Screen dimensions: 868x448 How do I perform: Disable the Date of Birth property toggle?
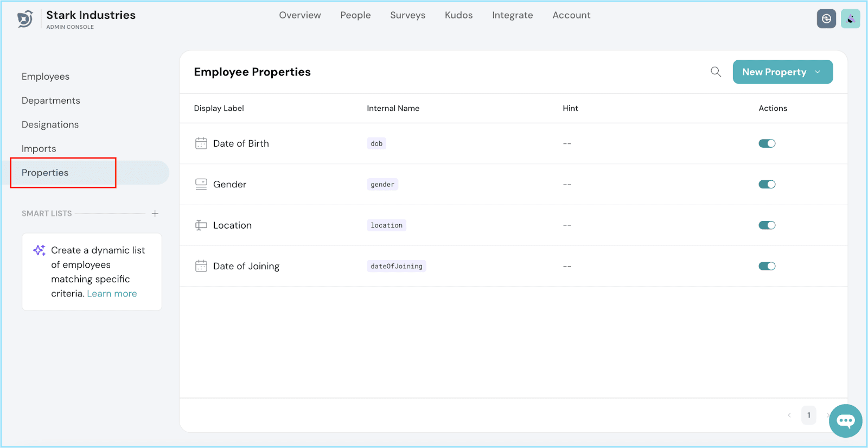pos(767,143)
